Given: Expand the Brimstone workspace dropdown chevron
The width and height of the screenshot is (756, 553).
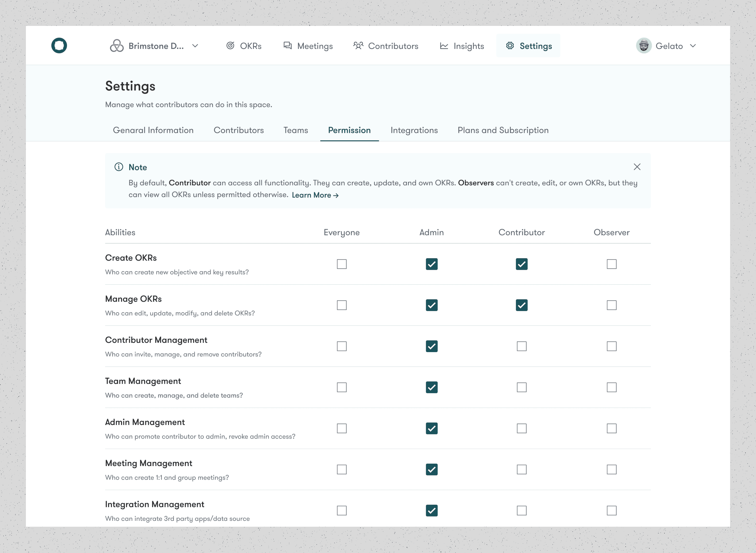Looking at the screenshot, I should pyautogui.click(x=195, y=46).
